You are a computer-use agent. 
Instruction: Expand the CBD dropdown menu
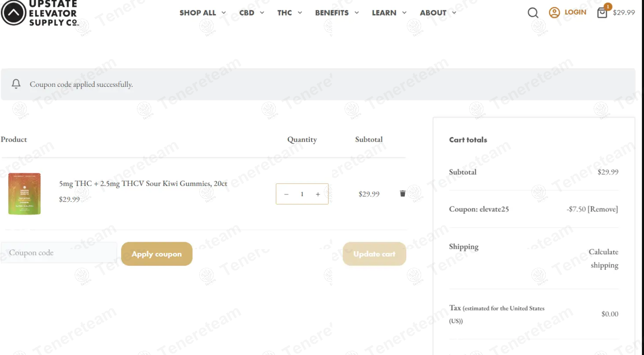(251, 13)
